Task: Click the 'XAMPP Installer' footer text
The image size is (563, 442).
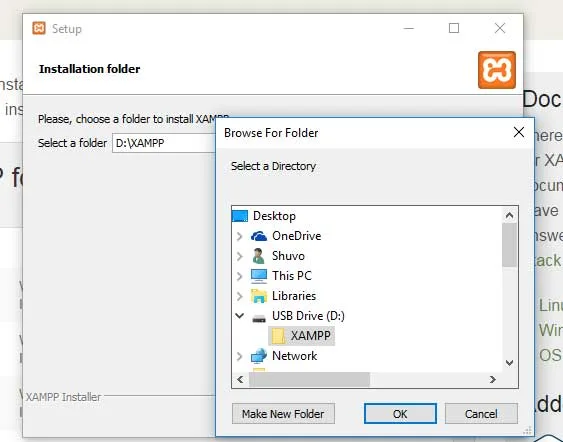Action: [x=63, y=397]
